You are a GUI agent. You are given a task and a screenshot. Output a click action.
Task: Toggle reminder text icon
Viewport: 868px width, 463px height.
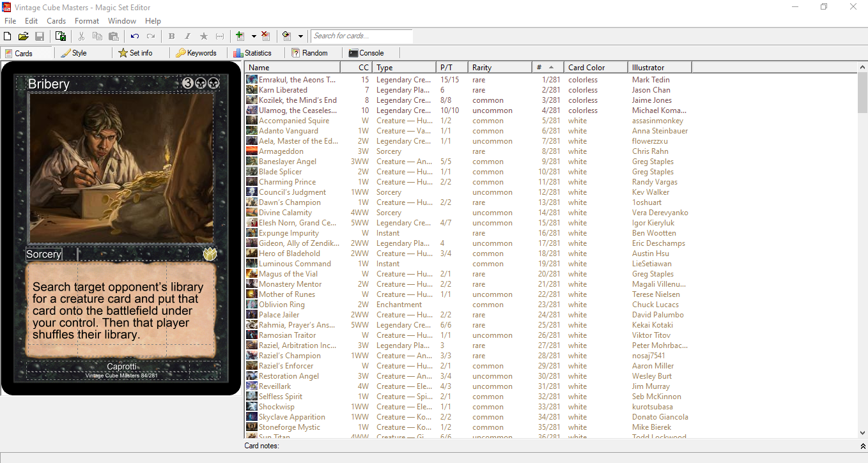[x=220, y=36]
